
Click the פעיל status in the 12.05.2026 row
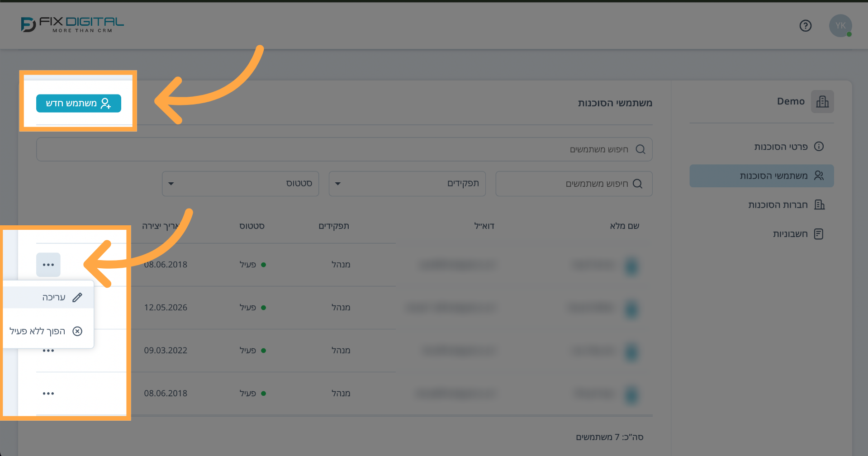click(252, 308)
